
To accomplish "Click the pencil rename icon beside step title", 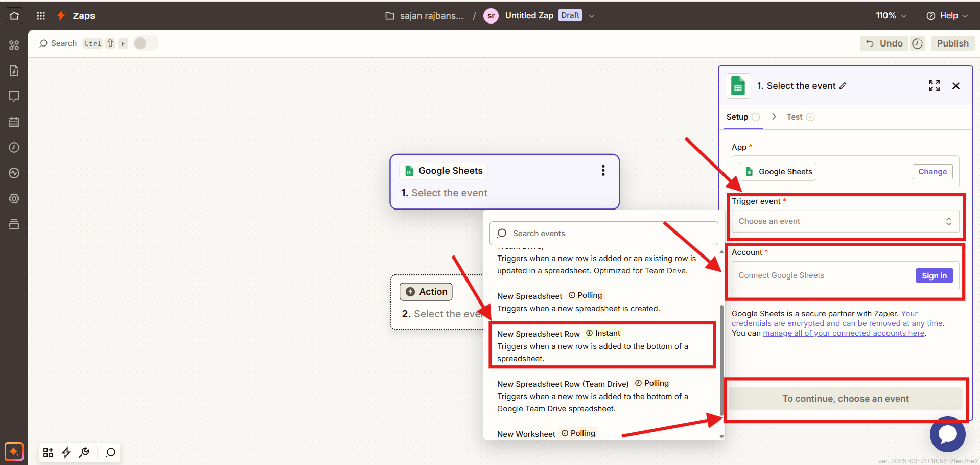I will pos(843,86).
